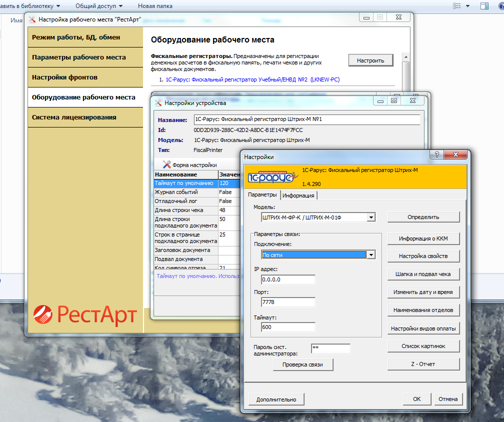
Task: Click scrollbar up arrow in equipment panel
Action: tap(406, 56)
